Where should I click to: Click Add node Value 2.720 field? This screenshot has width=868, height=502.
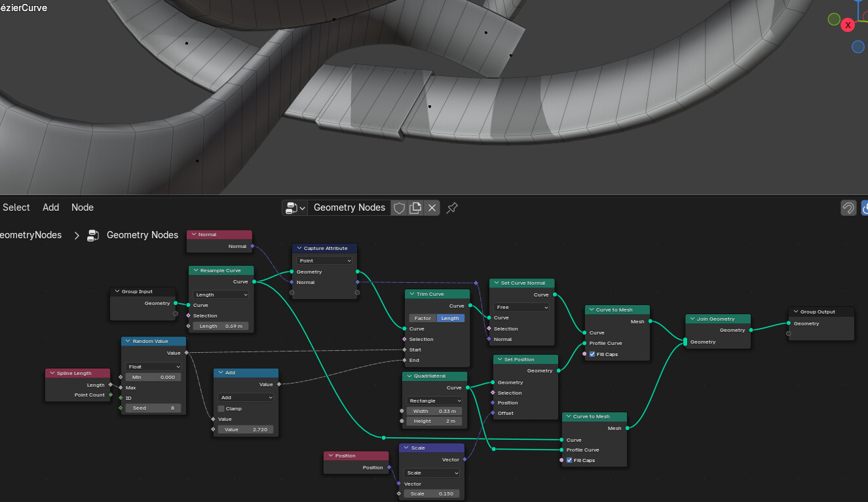(x=246, y=429)
